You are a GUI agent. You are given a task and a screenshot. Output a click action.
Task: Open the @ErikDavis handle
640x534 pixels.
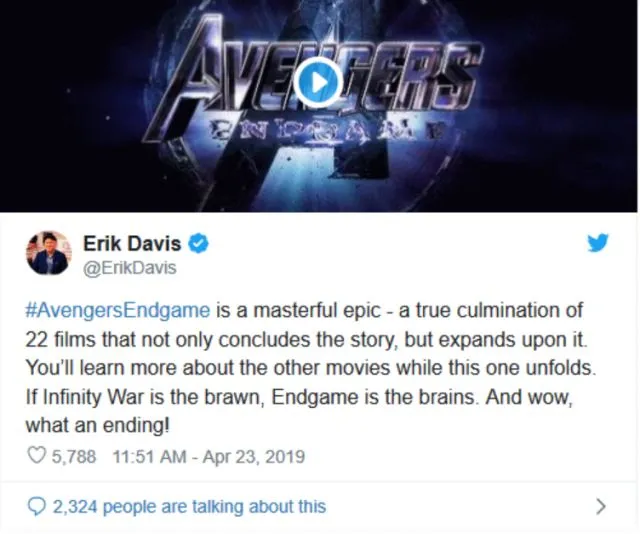point(130,268)
